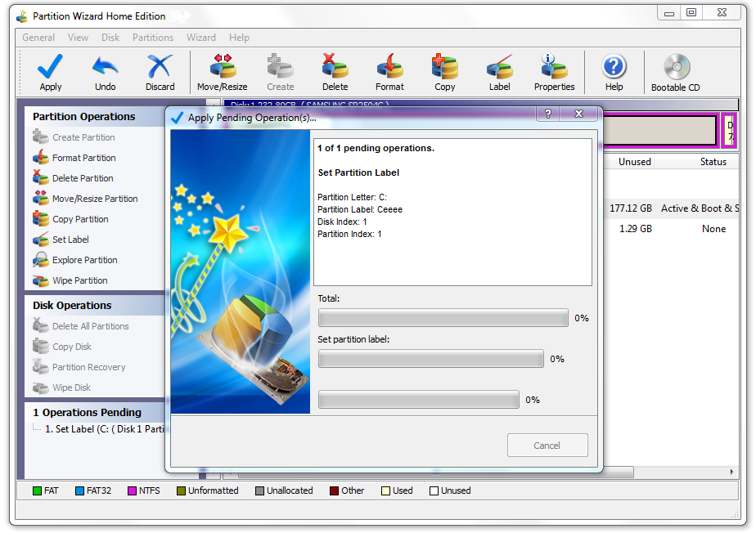Screen dimensions: 756x533
Task: Click the Unused column header
Action: pos(635,162)
